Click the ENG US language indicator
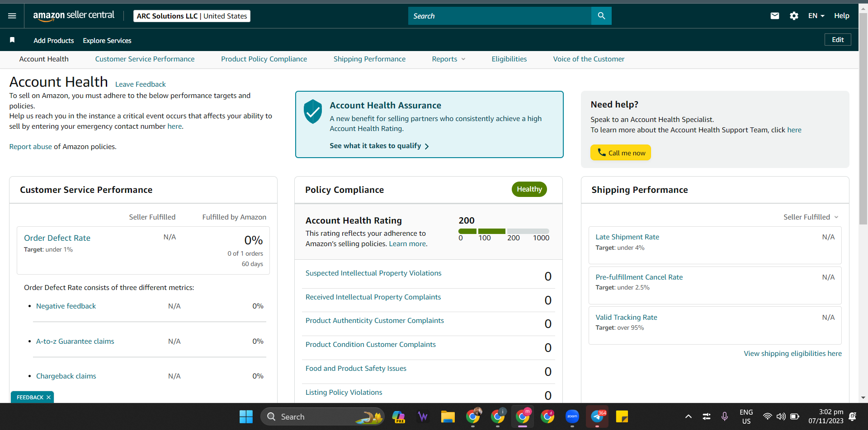Image resolution: width=868 pixels, height=430 pixels. point(746,416)
